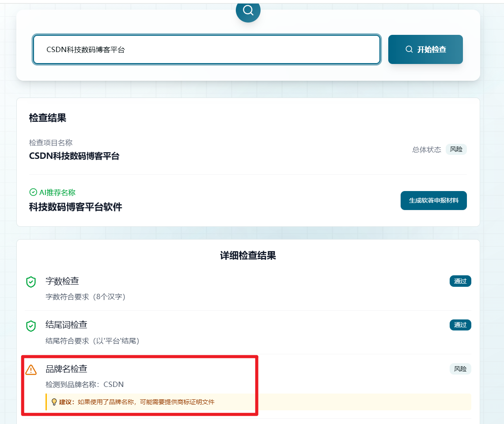This screenshot has width=504, height=424.
Task: Click the shield icon next to 字数检查
Action: coord(31,282)
